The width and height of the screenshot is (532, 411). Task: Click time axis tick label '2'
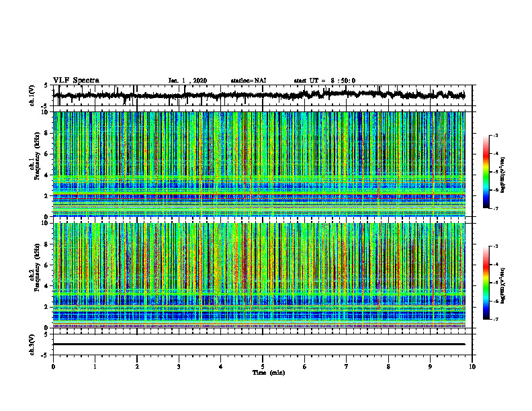137,367
